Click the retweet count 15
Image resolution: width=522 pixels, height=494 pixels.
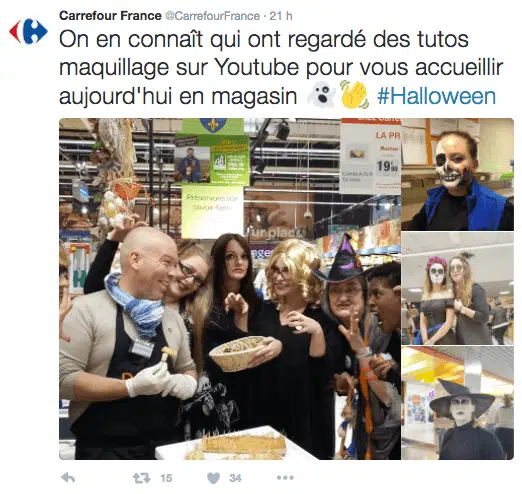click(166, 478)
